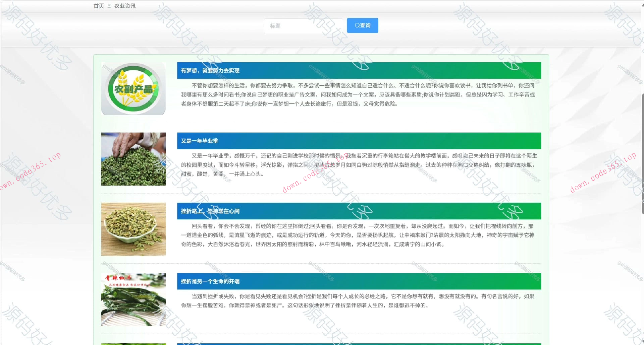644x345 pixels.
Task: Click the fennel seeds bowl photo
Action: click(133, 229)
